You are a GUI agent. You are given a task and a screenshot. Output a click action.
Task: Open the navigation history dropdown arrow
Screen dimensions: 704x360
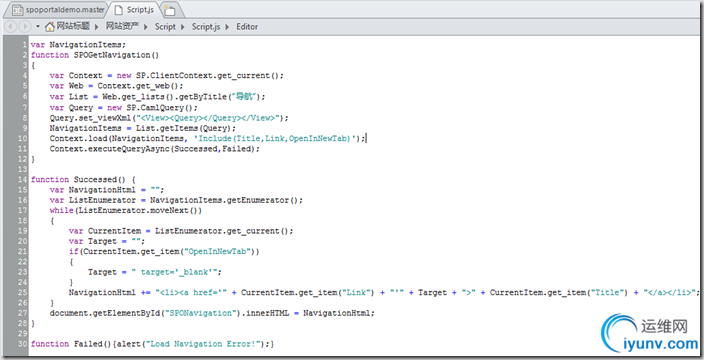pyautogui.click(x=38, y=26)
